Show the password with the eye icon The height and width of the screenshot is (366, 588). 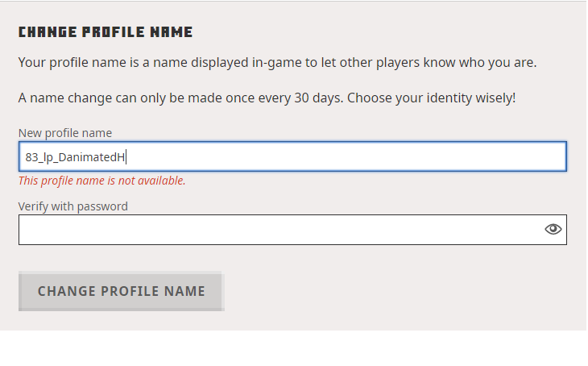click(553, 229)
